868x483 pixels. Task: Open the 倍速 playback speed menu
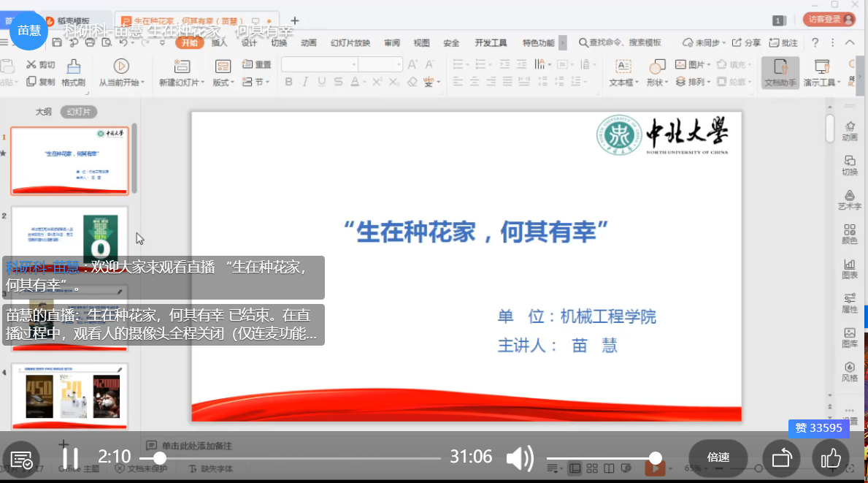tap(718, 457)
